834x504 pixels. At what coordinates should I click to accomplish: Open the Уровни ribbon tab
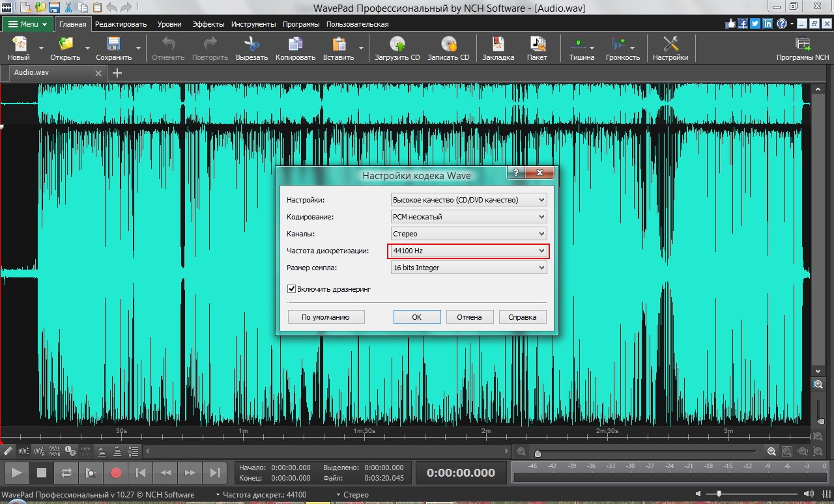tap(169, 24)
